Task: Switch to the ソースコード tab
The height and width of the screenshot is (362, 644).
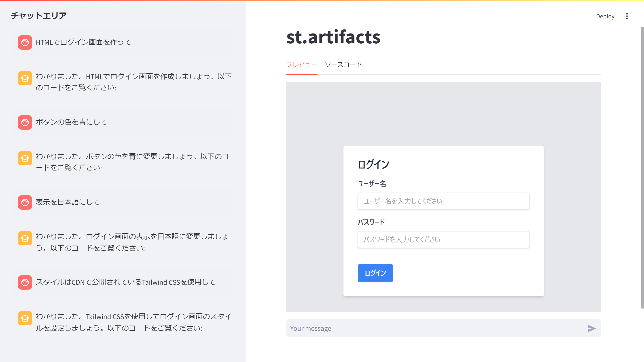Action: (343, 65)
